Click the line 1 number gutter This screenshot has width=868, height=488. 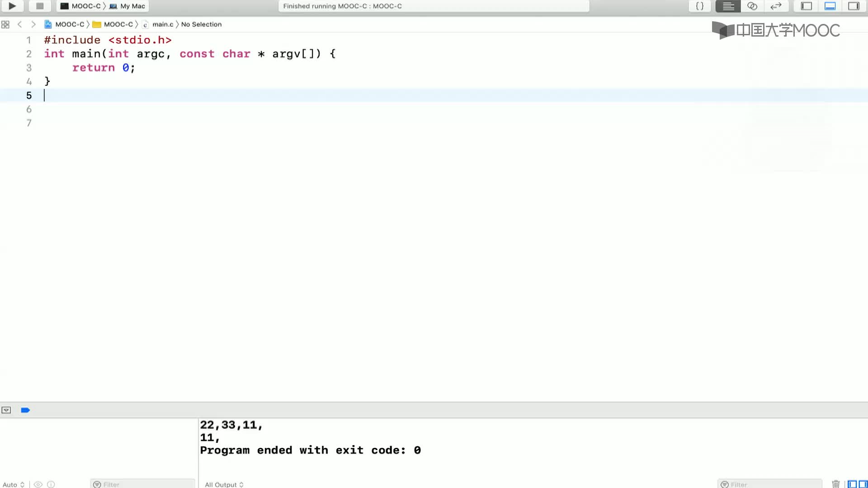pos(29,40)
